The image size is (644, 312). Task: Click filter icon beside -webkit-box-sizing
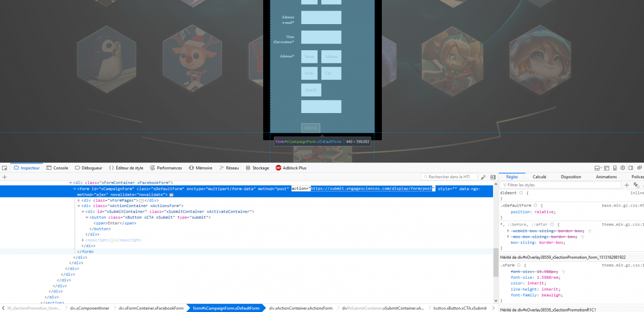[590, 231]
